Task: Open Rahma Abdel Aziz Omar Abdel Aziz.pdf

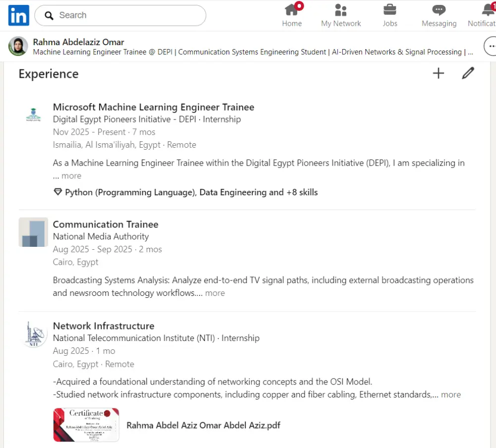Action: (x=203, y=425)
